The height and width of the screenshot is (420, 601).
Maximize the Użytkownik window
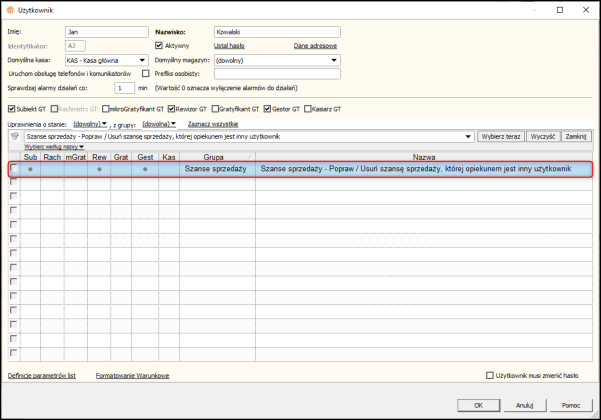(x=560, y=10)
